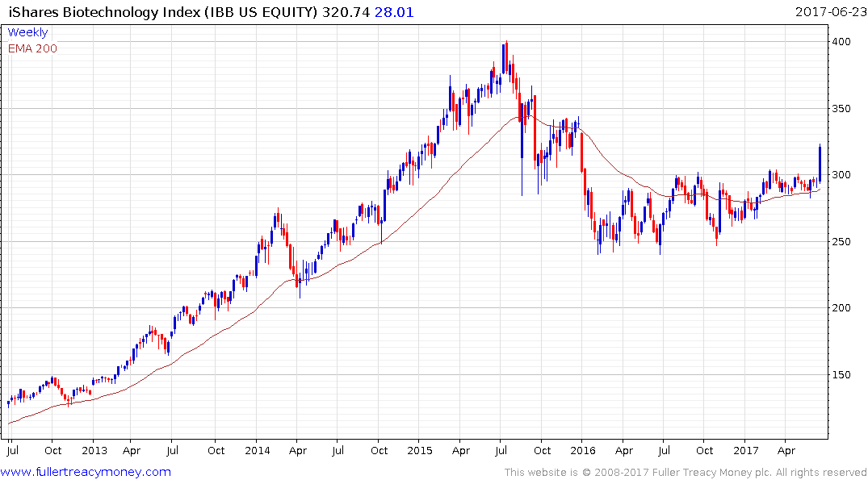This screenshot has height=484, width=868.
Task: Click the 250 price axis label
Action: (841, 242)
